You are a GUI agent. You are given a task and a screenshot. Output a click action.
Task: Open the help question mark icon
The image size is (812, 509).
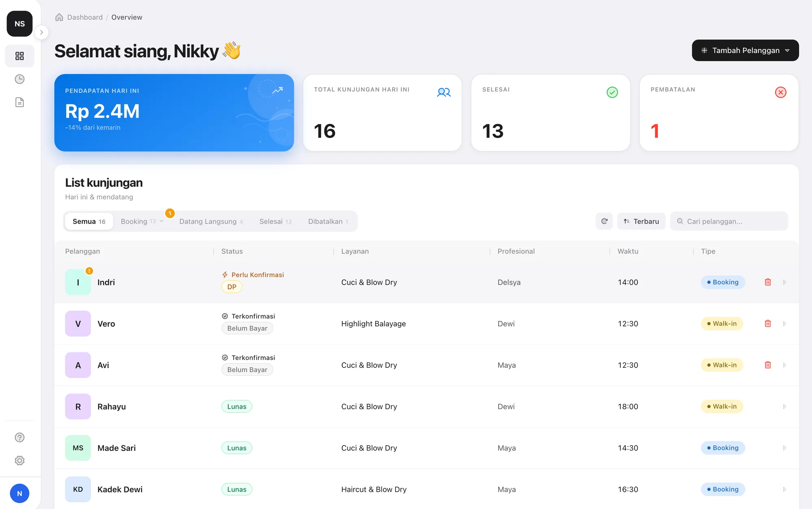[19, 438]
